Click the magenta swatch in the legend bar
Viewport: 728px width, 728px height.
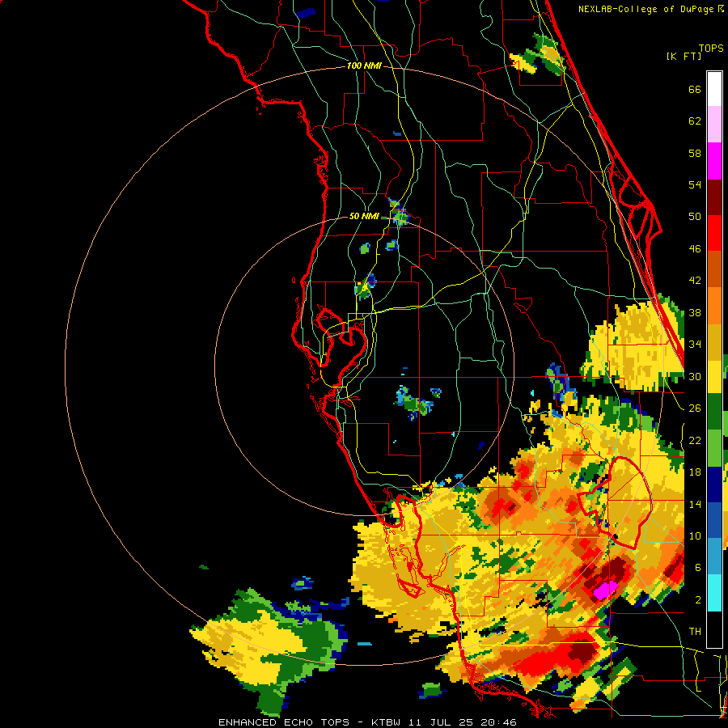pos(714,161)
